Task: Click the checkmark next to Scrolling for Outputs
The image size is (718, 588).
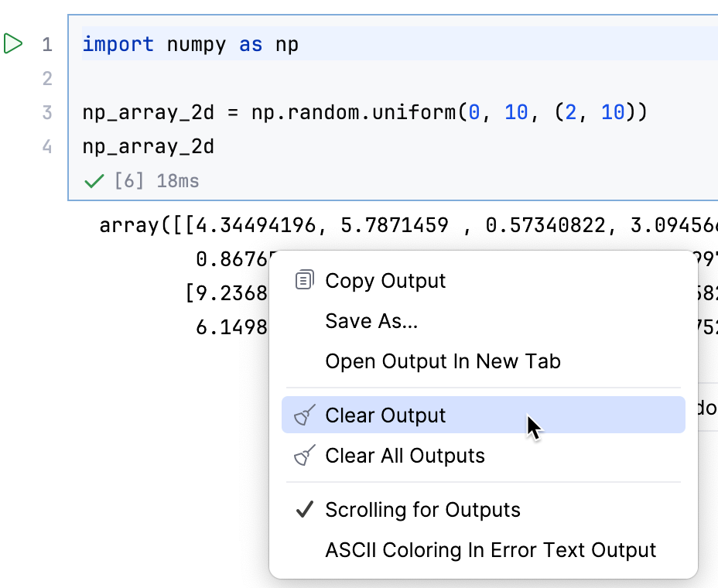Action: (x=304, y=510)
